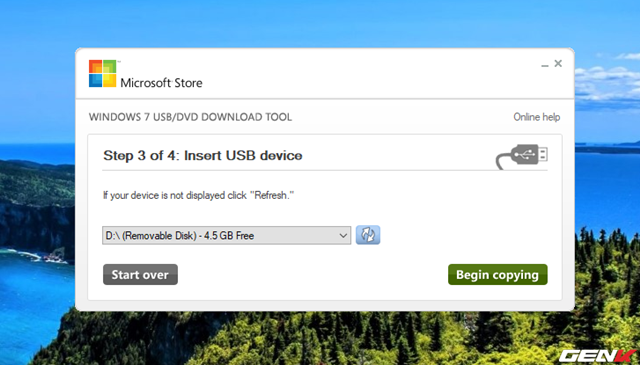
Task: Click the Begin copying button
Action: 498,274
